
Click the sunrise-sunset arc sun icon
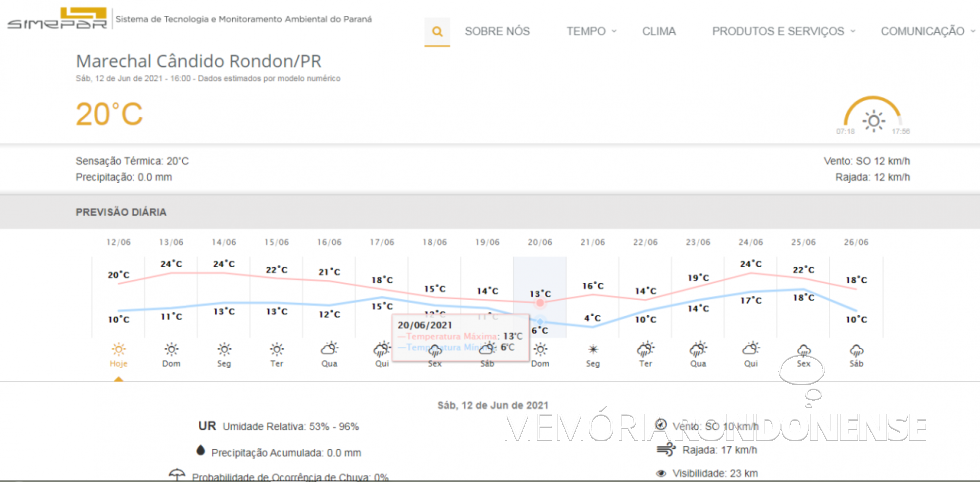pyautogui.click(x=874, y=121)
